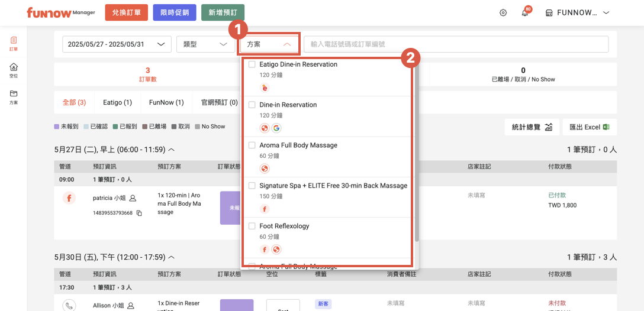Click the profile icon beside patricia 小姐
Image resolution: width=644 pixels, height=311 pixels.
click(133, 198)
